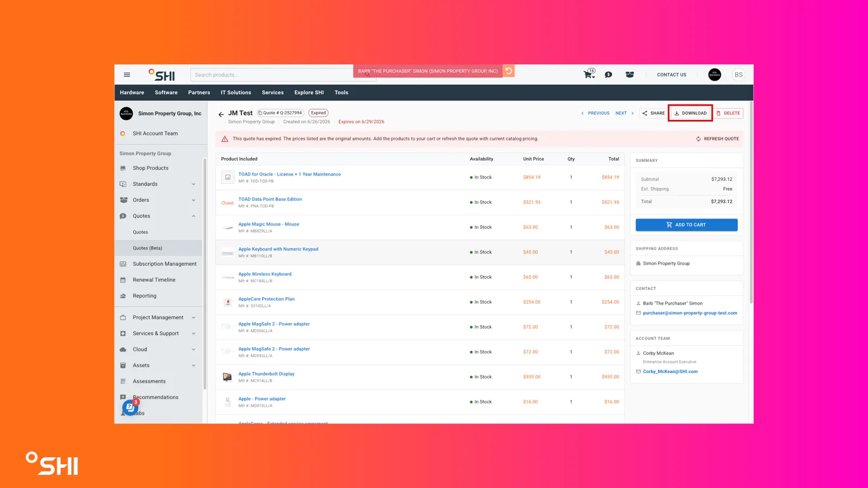Copy quote number Q-2527994 chip
The height and width of the screenshot is (488, 868).
280,113
